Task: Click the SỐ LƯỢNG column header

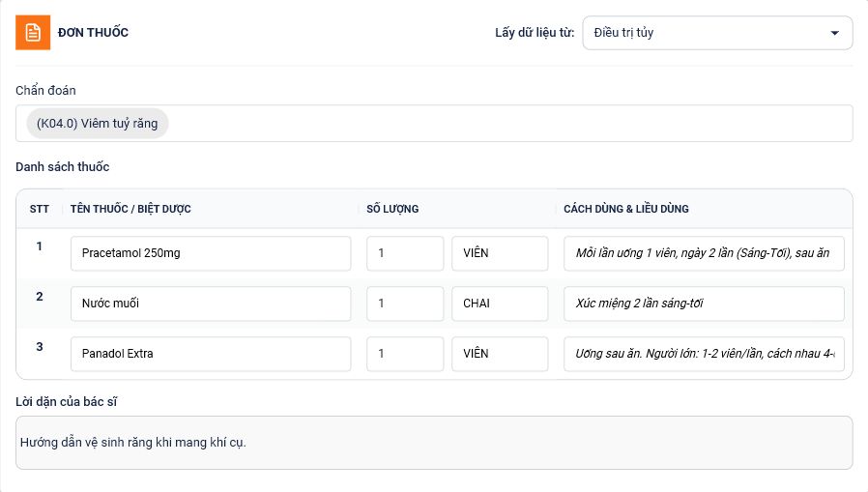Action: pyautogui.click(x=392, y=209)
